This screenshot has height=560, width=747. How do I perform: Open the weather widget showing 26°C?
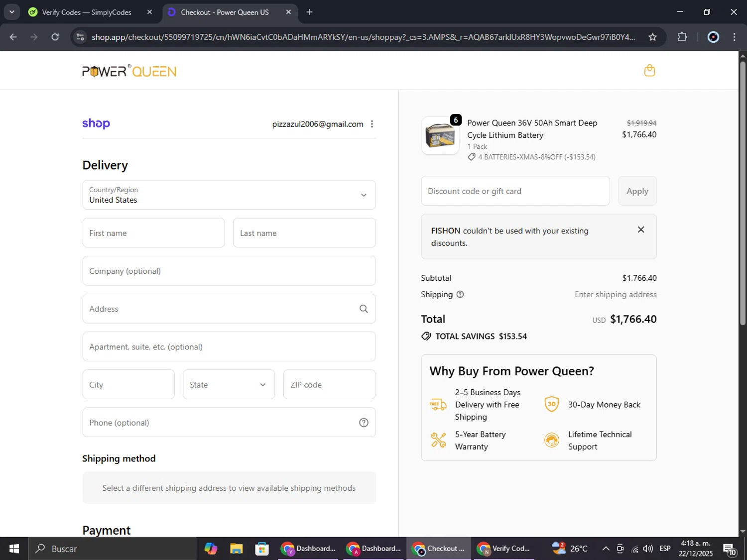coord(569,549)
